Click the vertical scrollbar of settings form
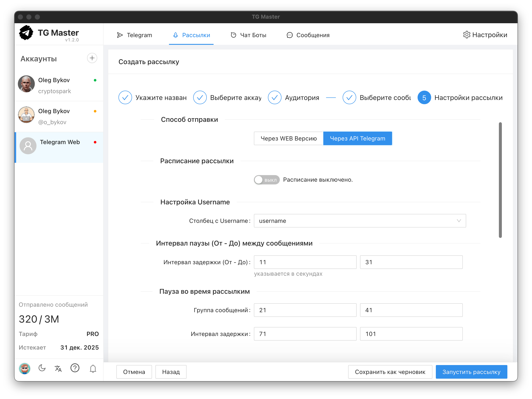 pyautogui.click(x=500, y=180)
